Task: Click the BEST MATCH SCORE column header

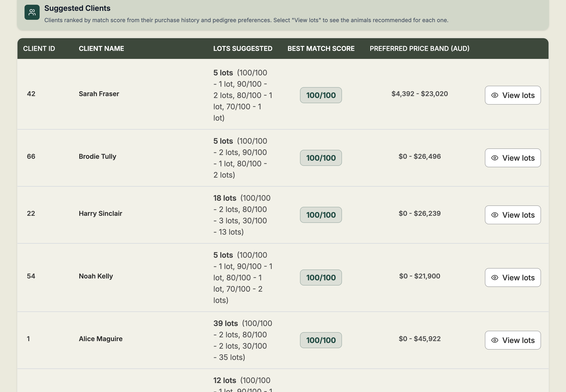Action: point(321,49)
